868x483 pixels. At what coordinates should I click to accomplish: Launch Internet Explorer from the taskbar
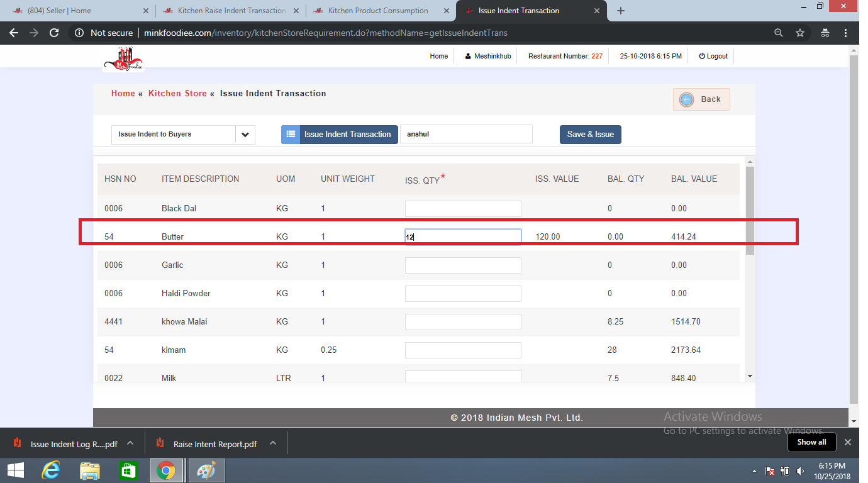tap(50, 470)
